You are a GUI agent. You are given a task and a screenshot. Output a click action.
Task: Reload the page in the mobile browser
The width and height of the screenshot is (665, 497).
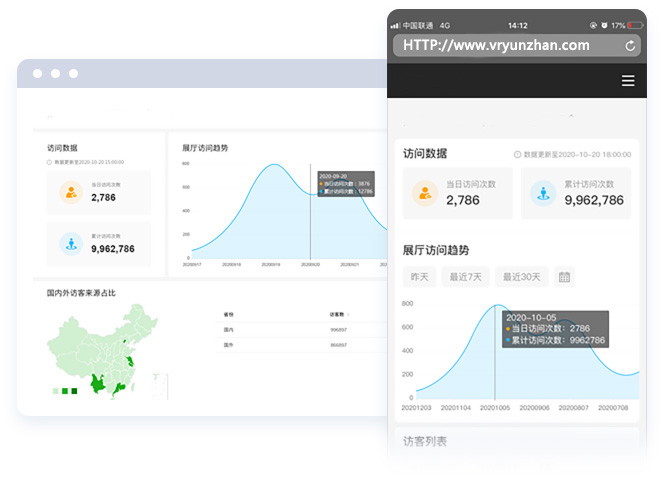630,46
